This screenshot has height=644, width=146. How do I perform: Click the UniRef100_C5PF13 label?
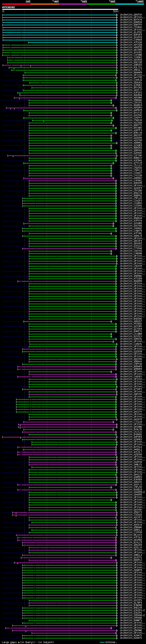(131, 170)
